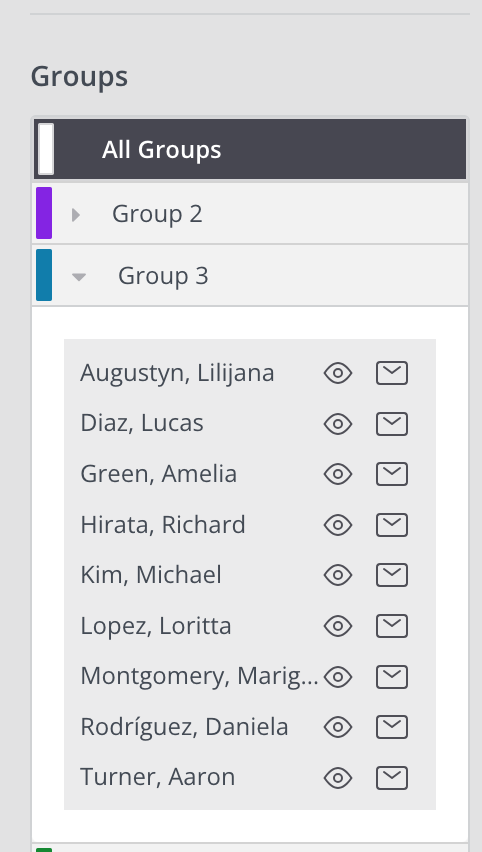The width and height of the screenshot is (482, 852).
Task: Email Montgomery, Marig… with mail icon
Action: (x=392, y=677)
